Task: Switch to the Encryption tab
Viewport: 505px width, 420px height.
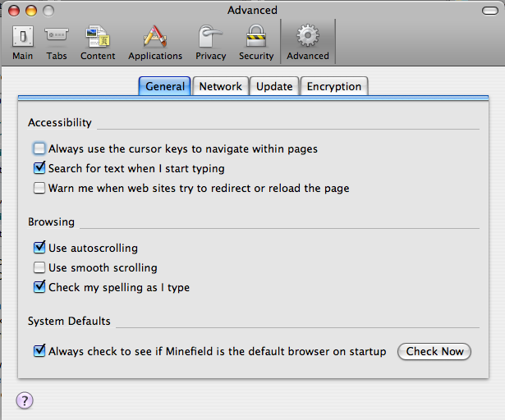Action: [x=334, y=86]
